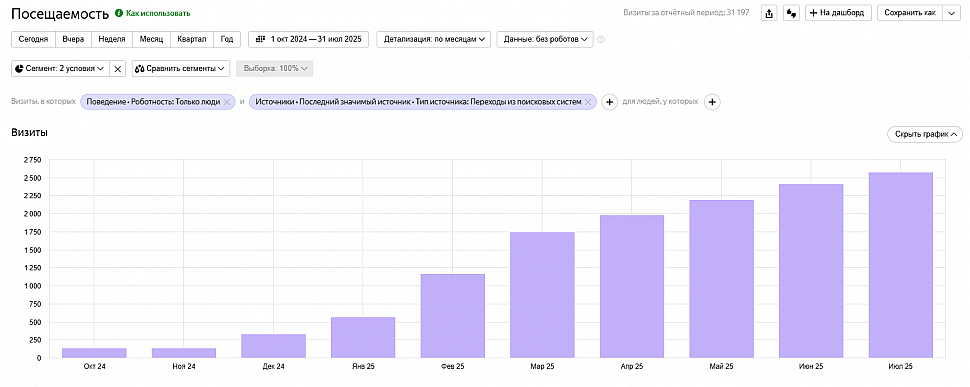The height and width of the screenshot is (387, 970).
Task: Switch period to 'Год'
Action: (x=227, y=40)
